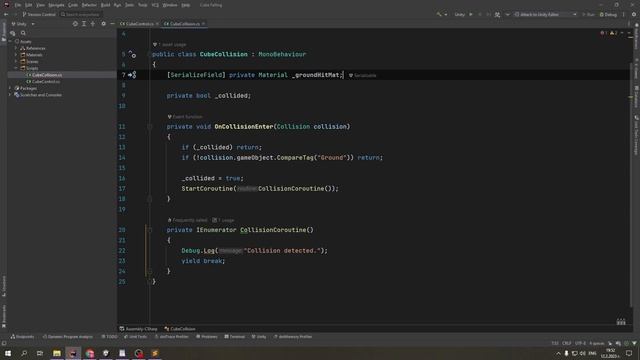Open the Navigate menu
Screen dimensions: 640x360
56,5
